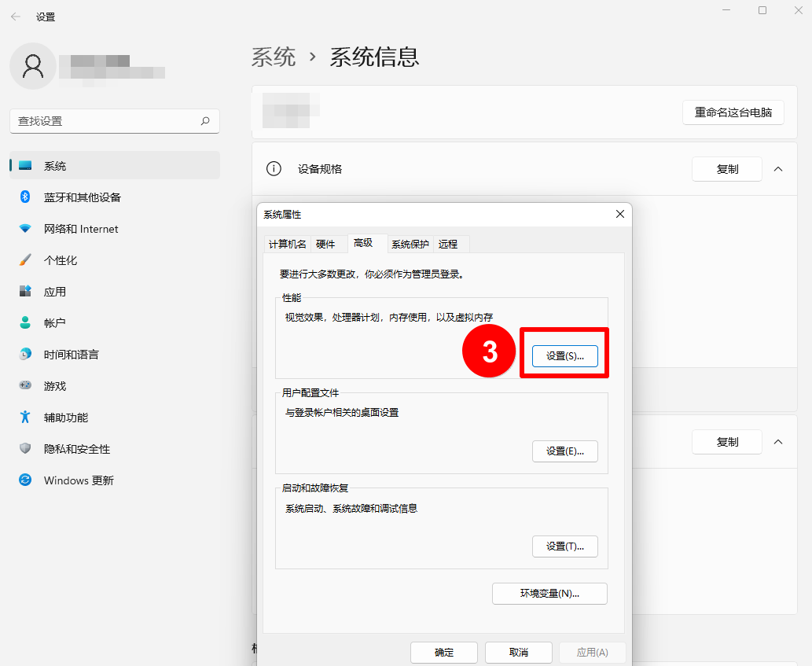Screen dimensions: 812x666
Task: Click the 辅助功能 accessibility icon
Action: click(x=25, y=418)
